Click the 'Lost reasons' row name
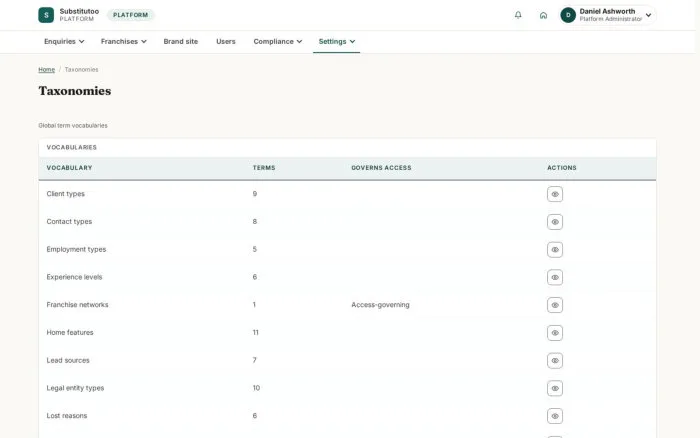The width and height of the screenshot is (700, 438). [67, 415]
